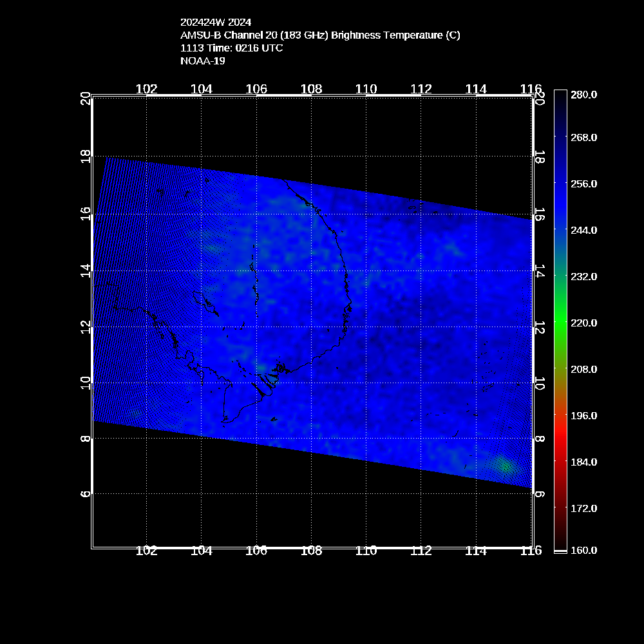
Task: Click the 196.0 color bar label
Action: click(583, 415)
